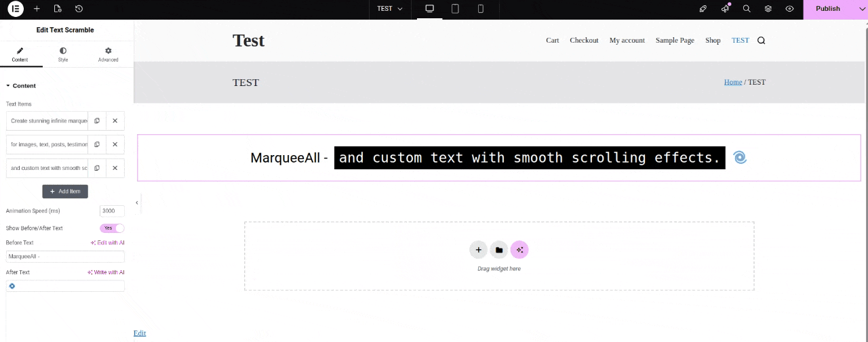Open the Advanced tab

coord(108,54)
